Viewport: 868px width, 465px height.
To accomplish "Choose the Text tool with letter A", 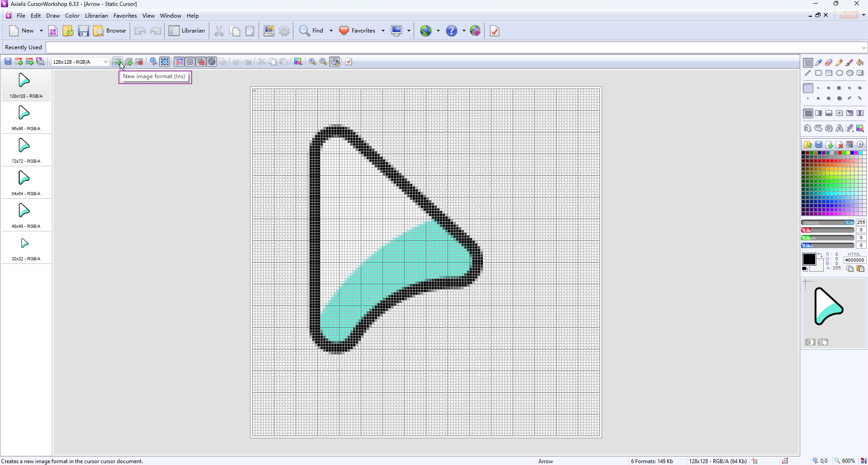I will coord(839,128).
